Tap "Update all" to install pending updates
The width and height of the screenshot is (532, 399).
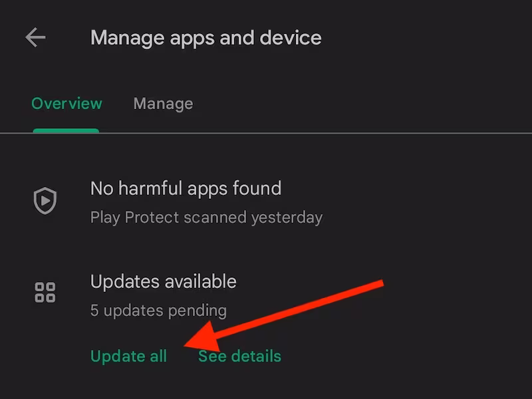click(x=128, y=356)
